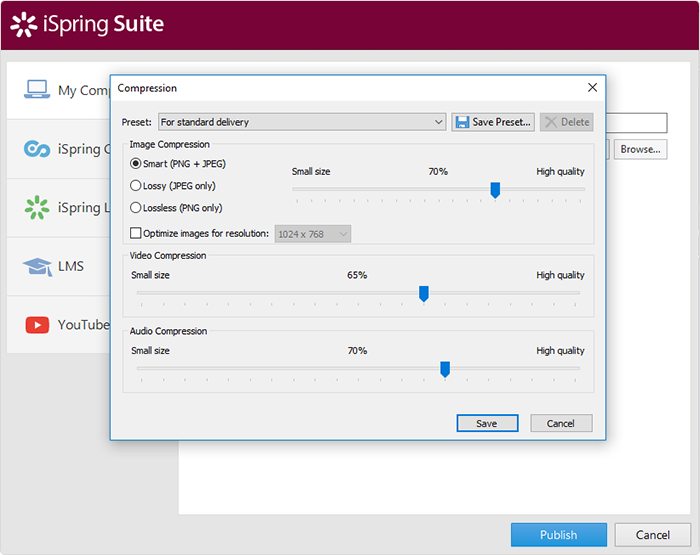Switch to the YouTube publishing tab
This screenshot has width=700, height=555.
[58, 325]
